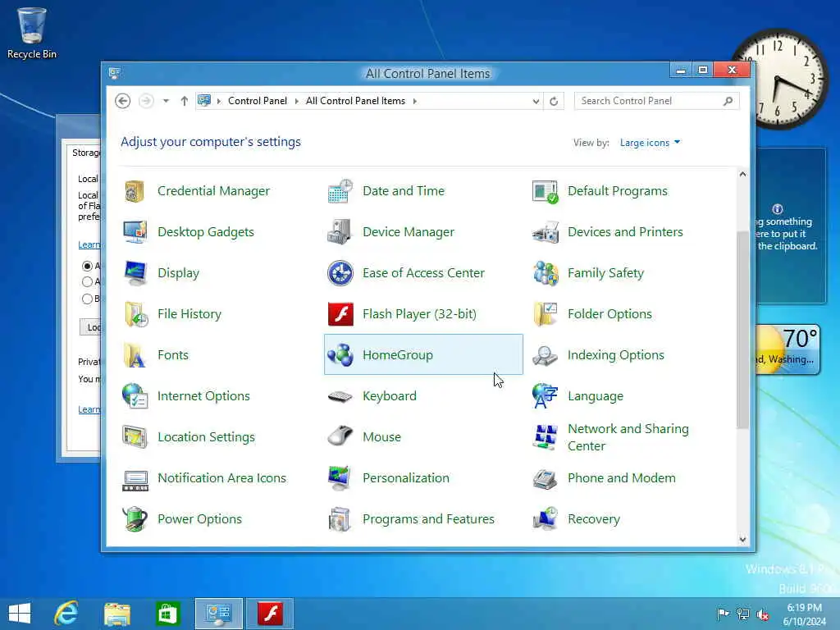Viewport: 840px width, 630px height.
Task: Open Network and Sharing Center icon
Action: pos(546,437)
